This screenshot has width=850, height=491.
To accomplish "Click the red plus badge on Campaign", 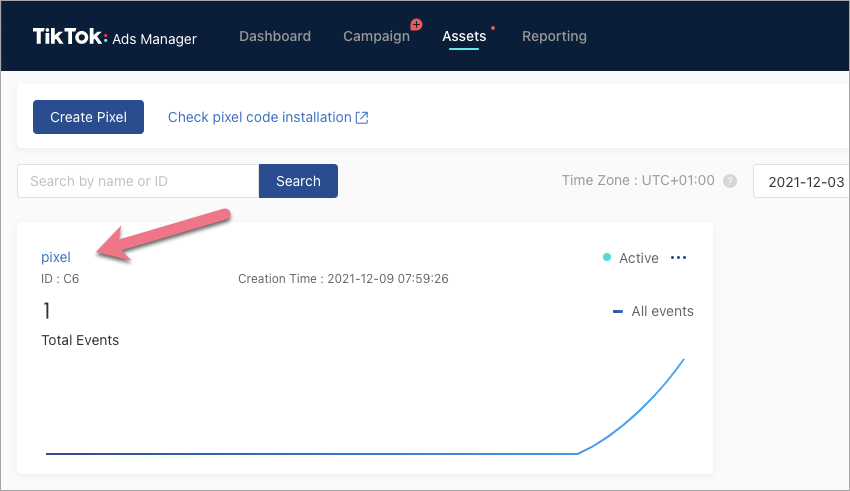I will tap(416, 24).
